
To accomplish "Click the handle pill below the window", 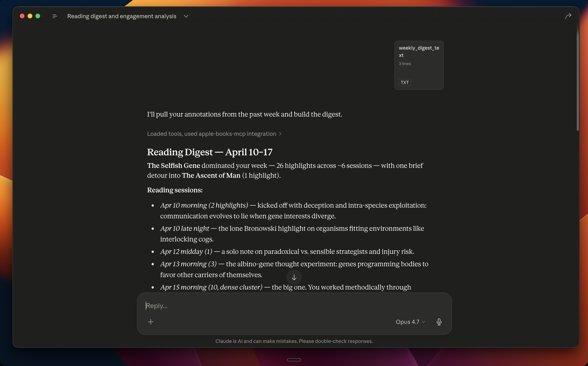I will click(294, 360).
